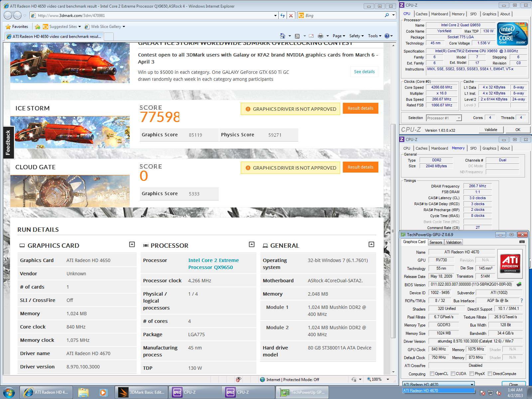The image size is (532, 399).
Task: Open Favorites star button
Action: tap(17, 27)
